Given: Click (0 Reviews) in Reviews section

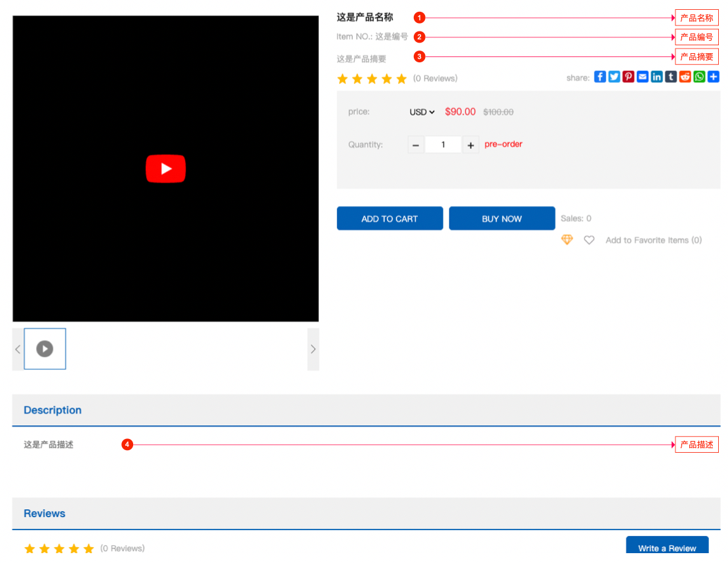Looking at the screenshot, I should [123, 549].
